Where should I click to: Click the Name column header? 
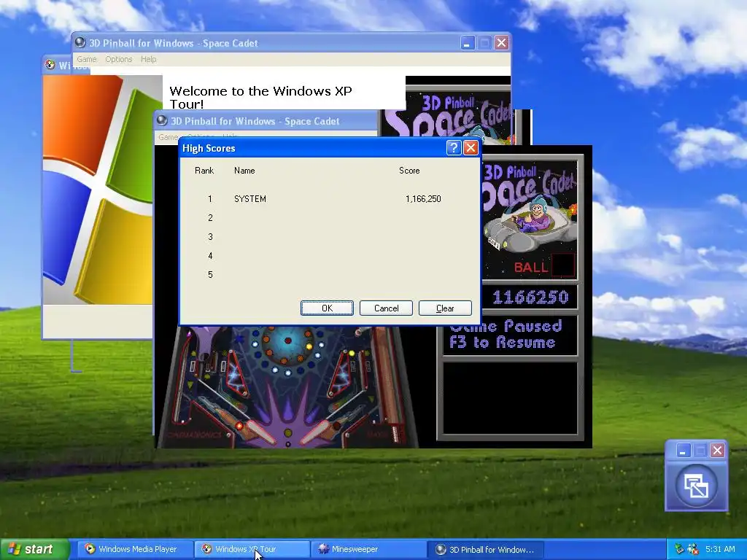tap(244, 171)
